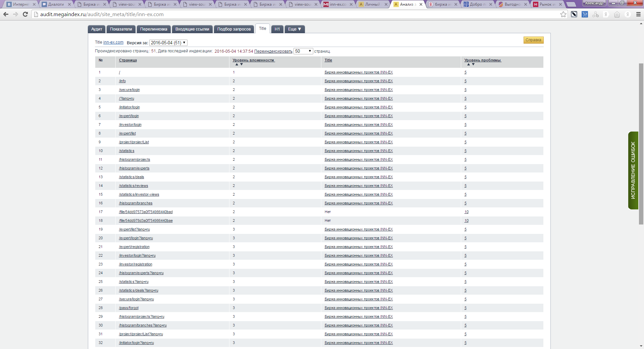Image resolution: width=644 pixels, height=349 pixels.
Task: Open the Входящие ссылки tab
Action: tap(192, 29)
